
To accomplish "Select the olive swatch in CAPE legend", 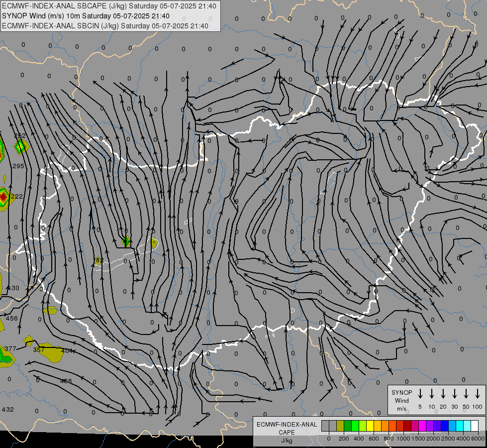I will (340, 426).
